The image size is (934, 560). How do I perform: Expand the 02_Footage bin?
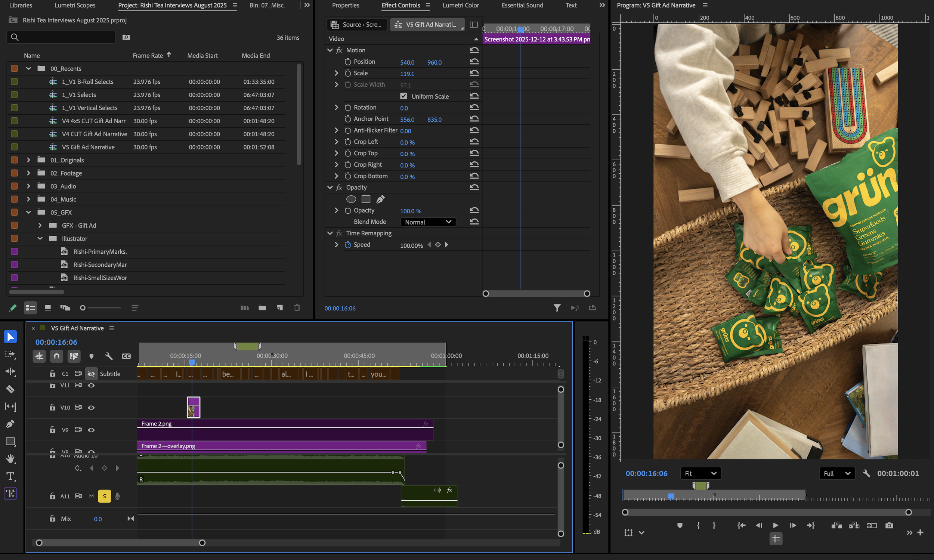coord(28,173)
